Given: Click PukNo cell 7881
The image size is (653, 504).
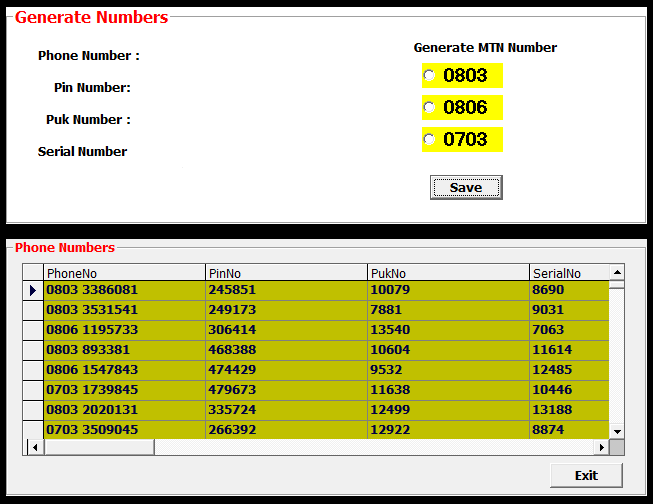Looking at the screenshot, I should 449,310.
